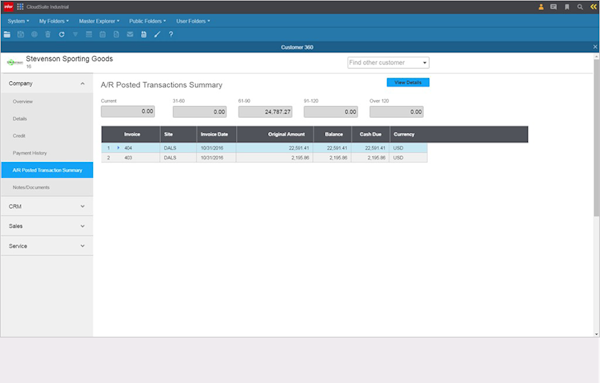Click the white notes toolbar icon

[144, 34]
